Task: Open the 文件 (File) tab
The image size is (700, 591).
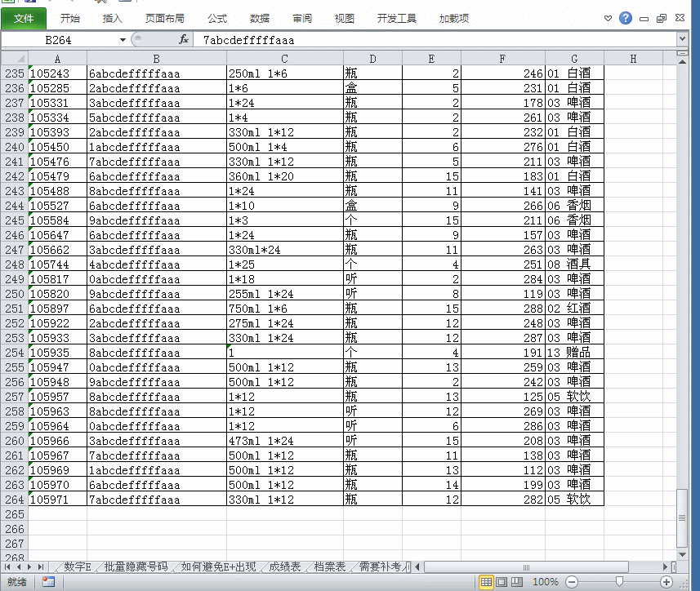Action: 24,19
